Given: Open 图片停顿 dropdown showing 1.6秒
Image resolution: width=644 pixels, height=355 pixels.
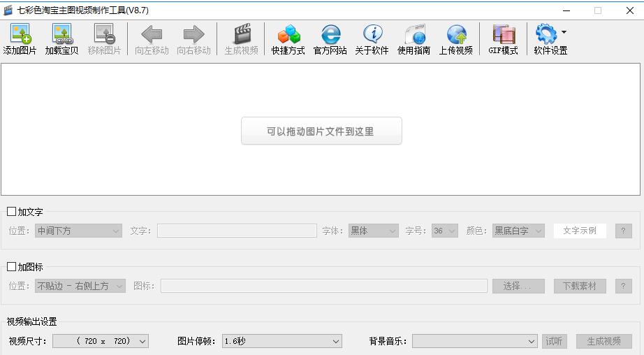Looking at the screenshot, I should click(x=281, y=341).
